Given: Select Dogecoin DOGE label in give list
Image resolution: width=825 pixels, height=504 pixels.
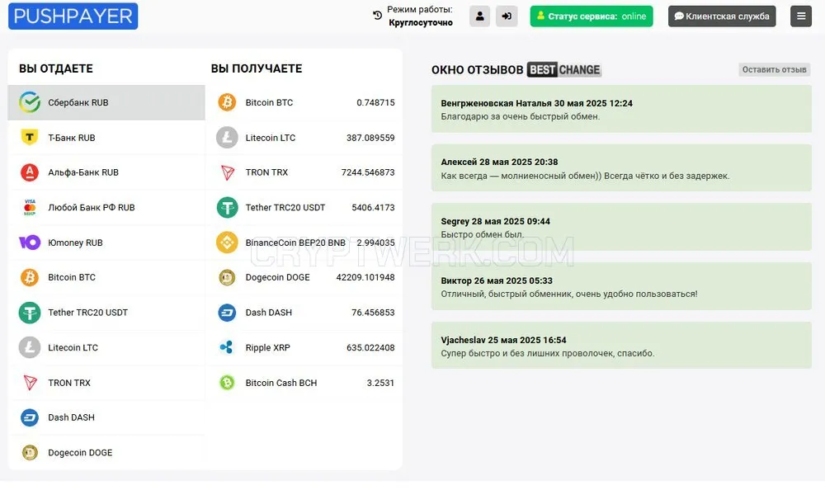Looking at the screenshot, I should [x=80, y=453].
